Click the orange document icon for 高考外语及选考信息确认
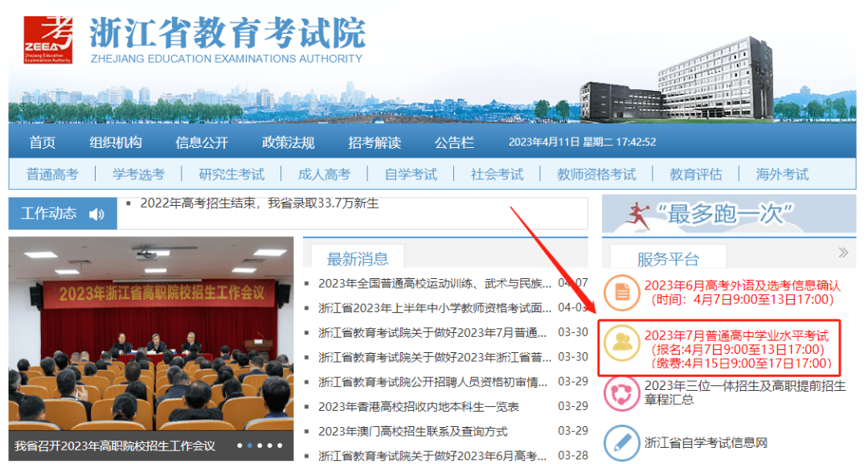This screenshot has height=464, width=868. click(x=621, y=293)
